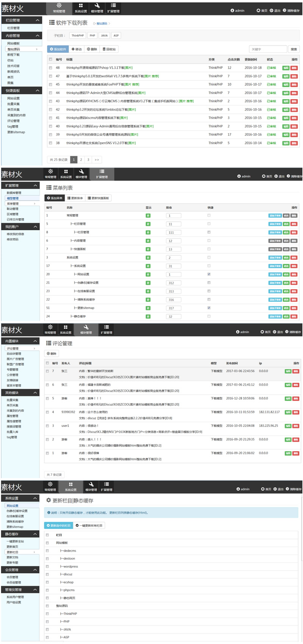This screenshot has height=644, width=303.
Task: Click the 移动 move icon button
Action: click(x=77, y=49)
